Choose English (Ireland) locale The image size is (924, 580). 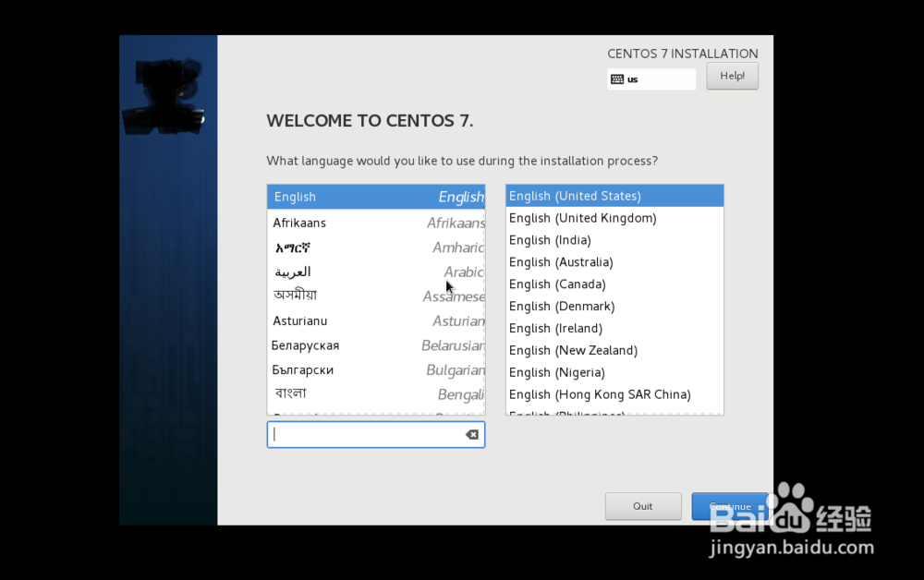(x=614, y=329)
